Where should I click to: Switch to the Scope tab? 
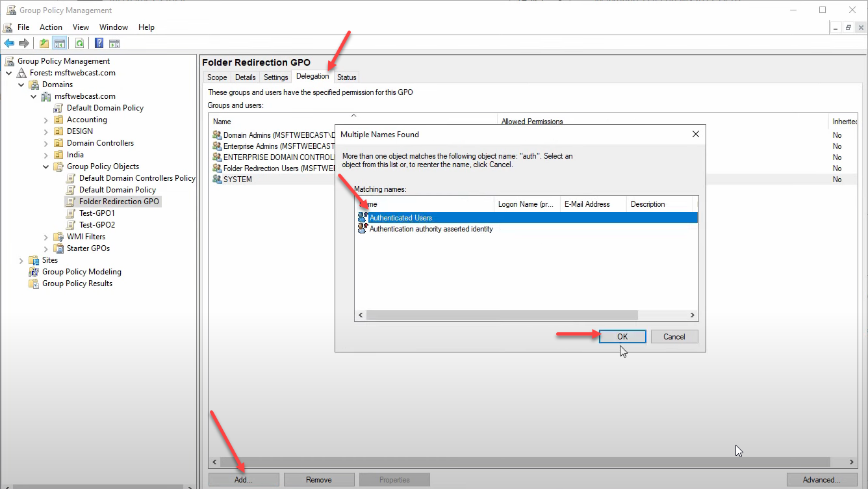217,77
